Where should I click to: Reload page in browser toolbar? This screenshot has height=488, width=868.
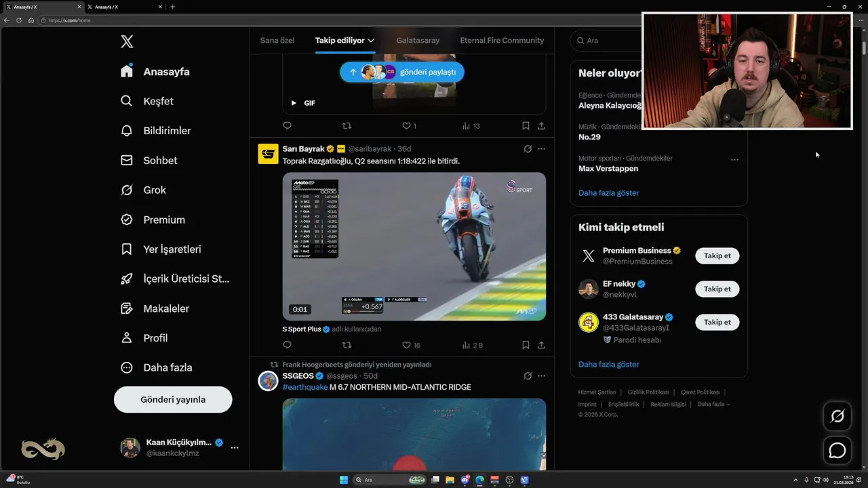[19, 20]
